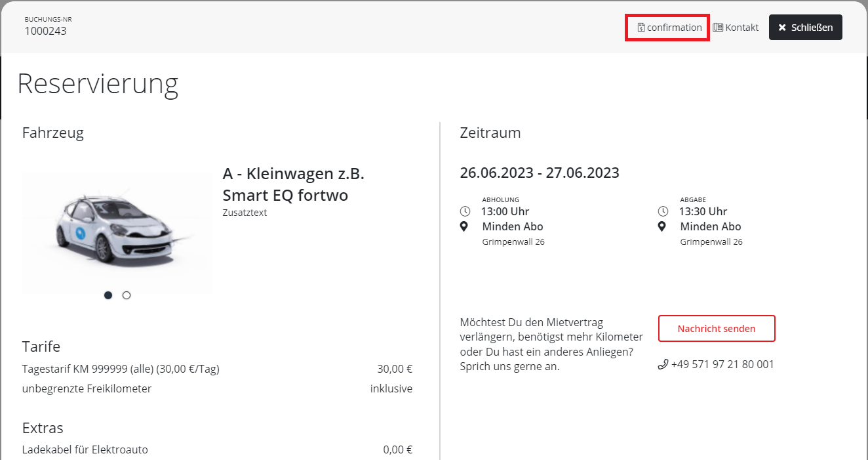Click the location pin under Abholung
Viewport: 868px width, 460px height.
click(465, 226)
